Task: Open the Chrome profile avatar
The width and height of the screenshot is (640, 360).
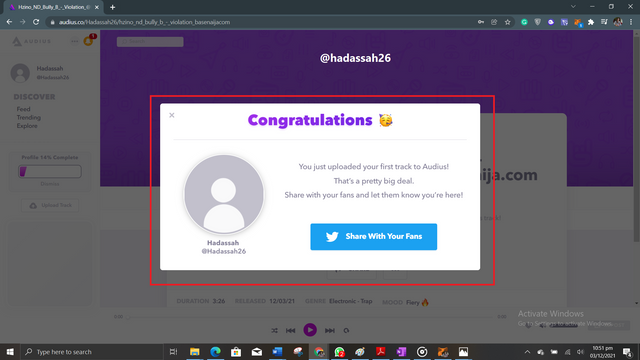Action: point(618,22)
